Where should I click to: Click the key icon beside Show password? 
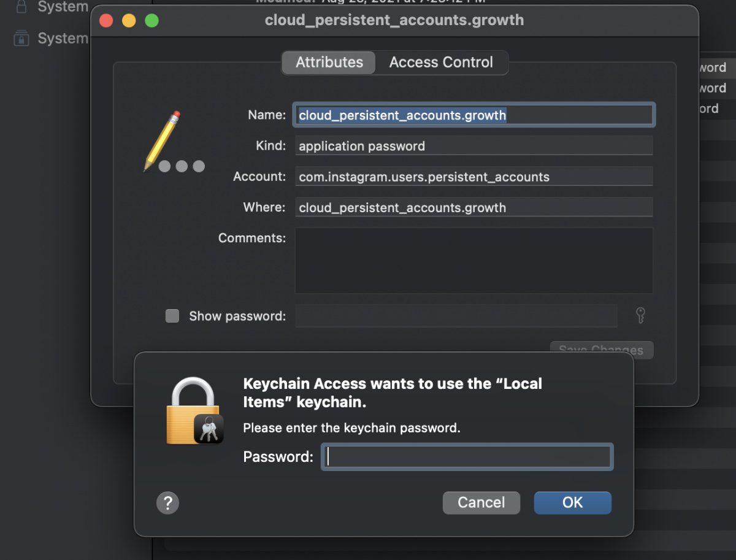coord(640,316)
